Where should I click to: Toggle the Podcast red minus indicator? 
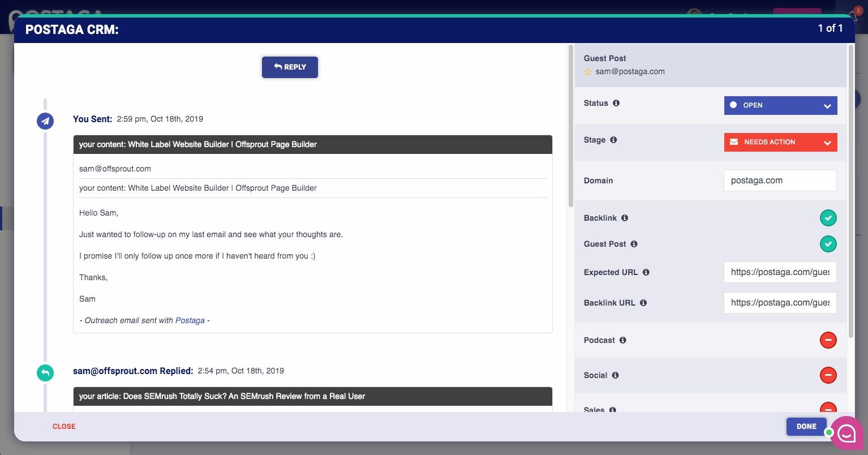(828, 340)
